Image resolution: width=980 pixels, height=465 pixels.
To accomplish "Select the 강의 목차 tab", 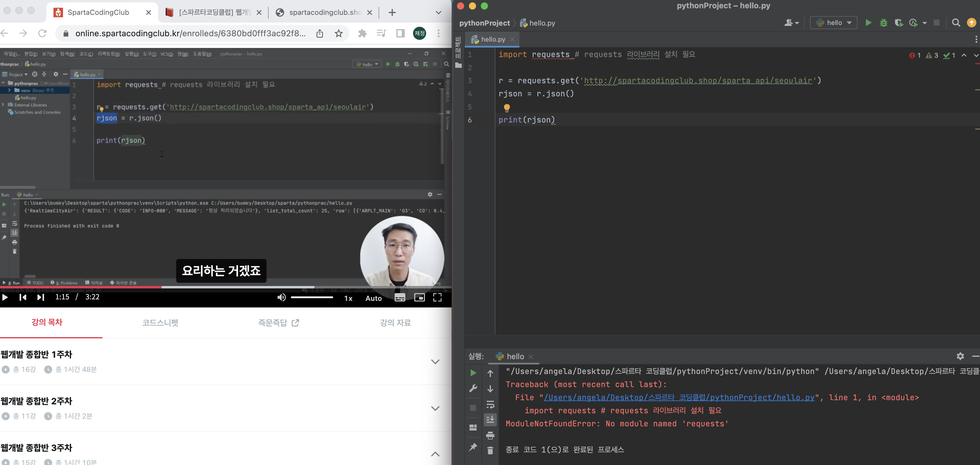I will (47, 322).
